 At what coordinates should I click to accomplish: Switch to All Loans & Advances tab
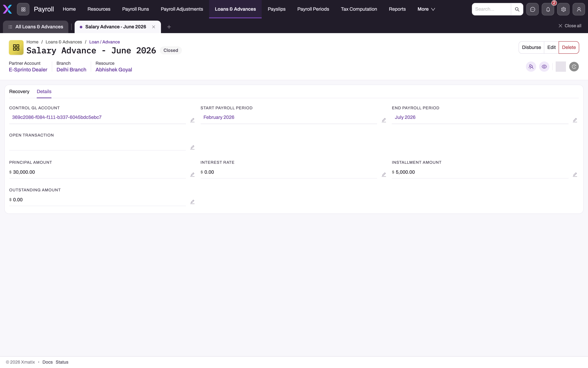(36, 27)
